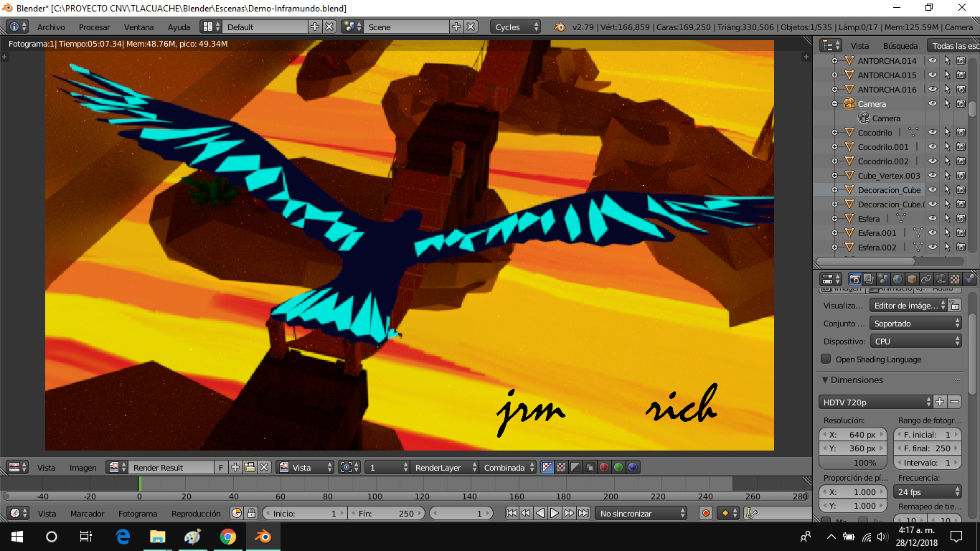The width and height of the screenshot is (980, 551).
Task: Open the Dispositivo CPU dropdown
Action: 915,342
